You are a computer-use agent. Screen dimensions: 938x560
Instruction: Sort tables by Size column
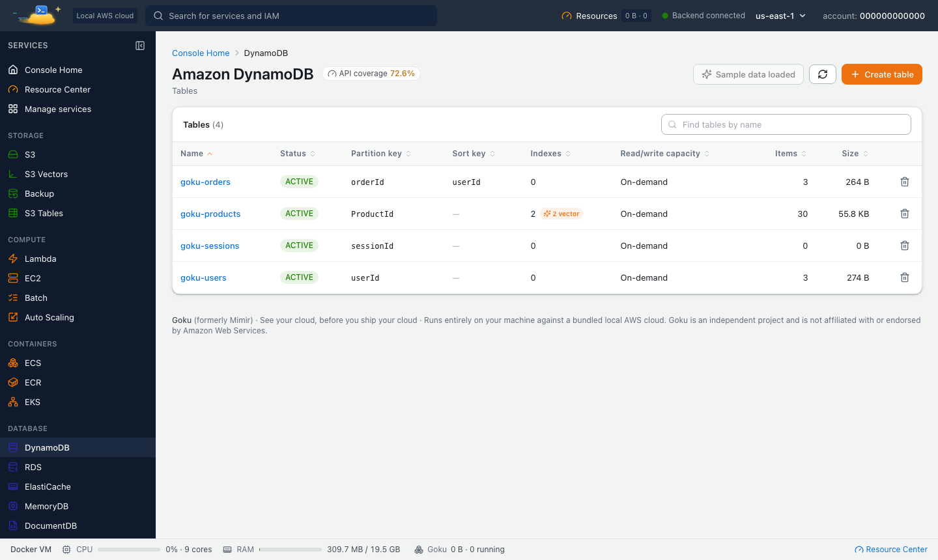click(855, 154)
